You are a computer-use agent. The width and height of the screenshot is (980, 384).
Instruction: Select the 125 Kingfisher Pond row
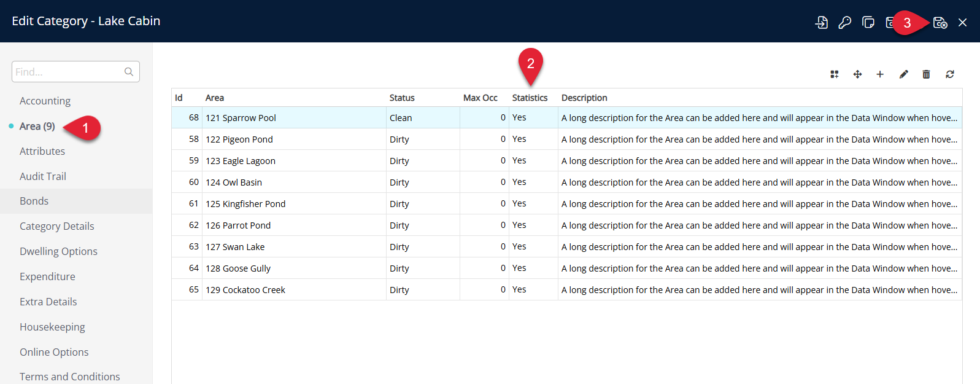(x=566, y=203)
